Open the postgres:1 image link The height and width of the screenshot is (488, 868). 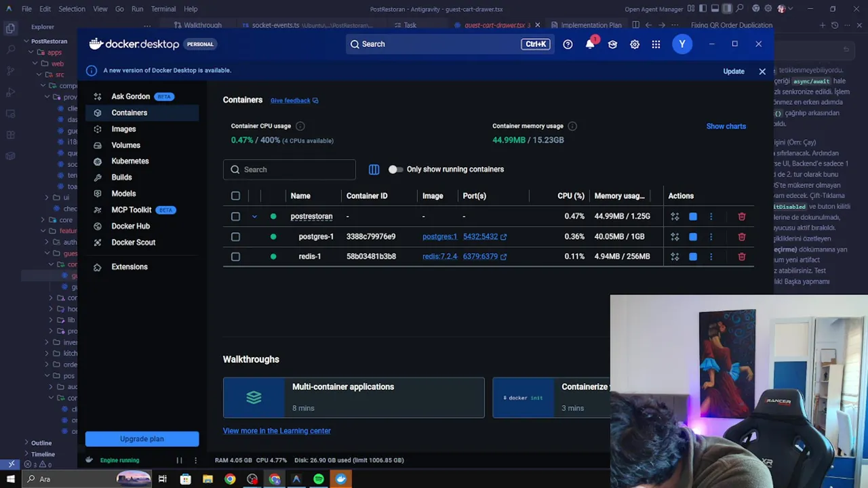439,237
